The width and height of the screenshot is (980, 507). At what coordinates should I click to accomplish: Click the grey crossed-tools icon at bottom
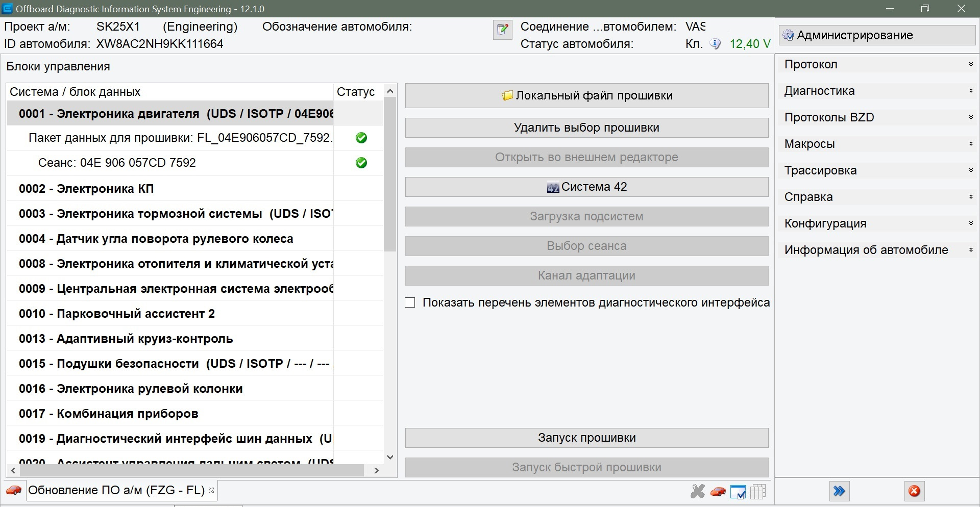click(x=697, y=492)
